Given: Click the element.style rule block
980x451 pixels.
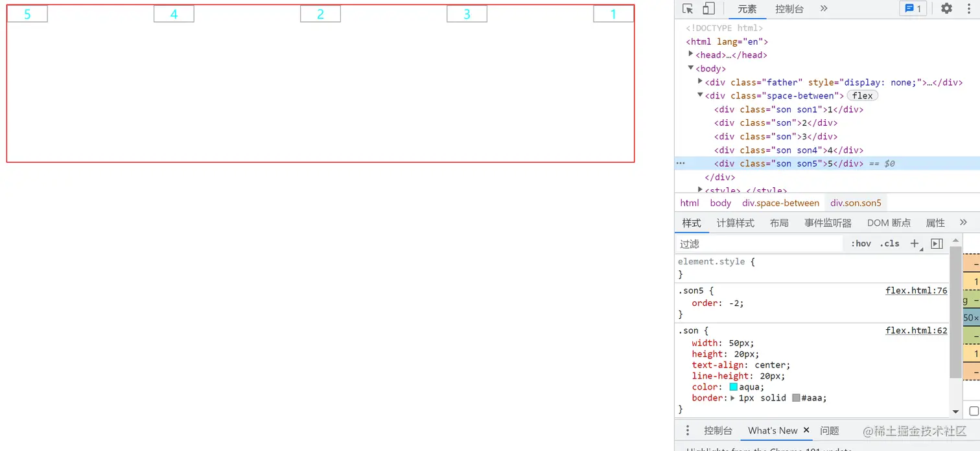Looking at the screenshot, I should point(813,268).
